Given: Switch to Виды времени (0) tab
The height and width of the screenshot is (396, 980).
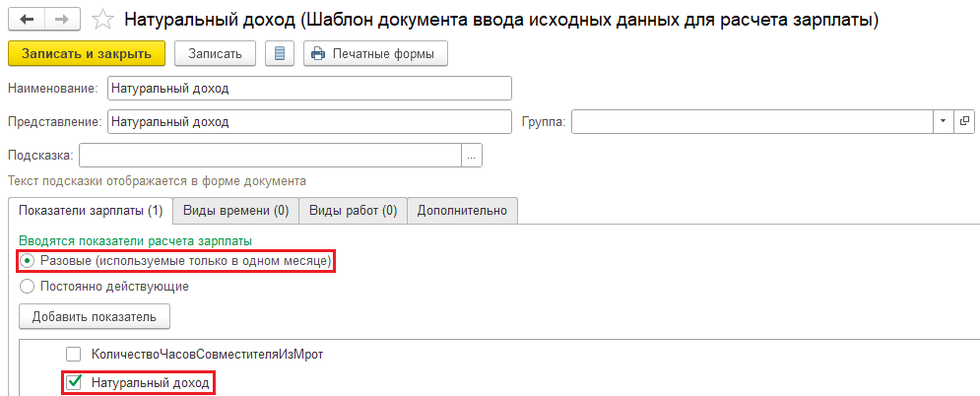Looking at the screenshot, I should point(235,211).
